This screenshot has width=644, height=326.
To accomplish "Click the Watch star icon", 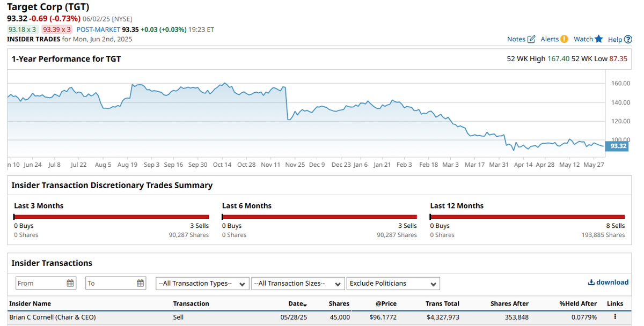I will (x=599, y=39).
